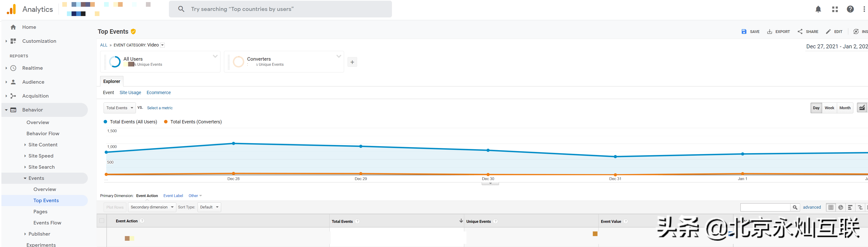Image resolution: width=868 pixels, height=247 pixels.
Task: Click the Customization dashboard icon
Action: point(13,41)
